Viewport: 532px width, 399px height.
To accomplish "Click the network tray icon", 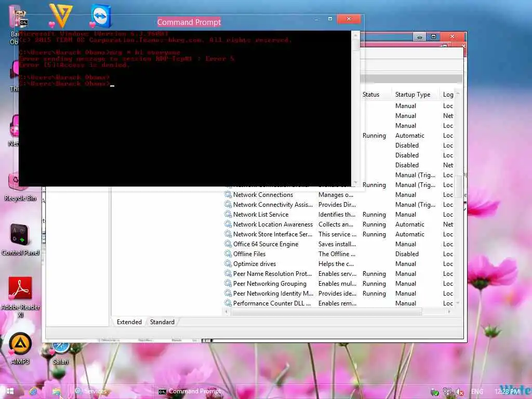I will click(447, 392).
